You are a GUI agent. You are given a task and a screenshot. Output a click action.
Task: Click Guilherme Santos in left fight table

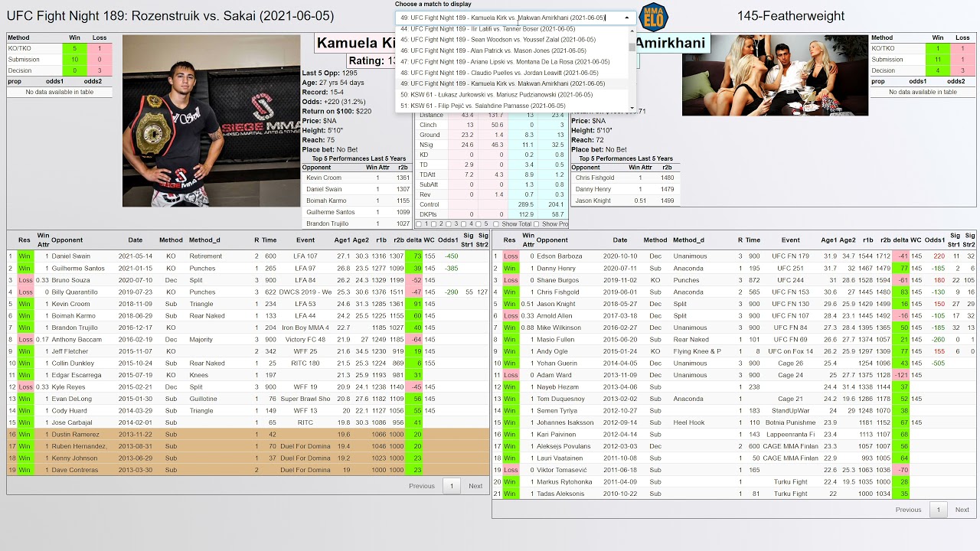[x=78, y=268]
